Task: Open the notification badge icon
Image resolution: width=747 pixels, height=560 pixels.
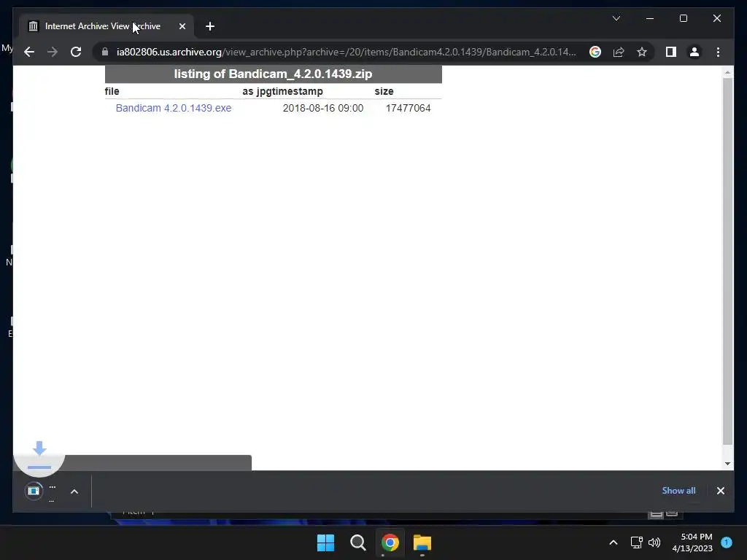Action: click(x=727, y=542)
